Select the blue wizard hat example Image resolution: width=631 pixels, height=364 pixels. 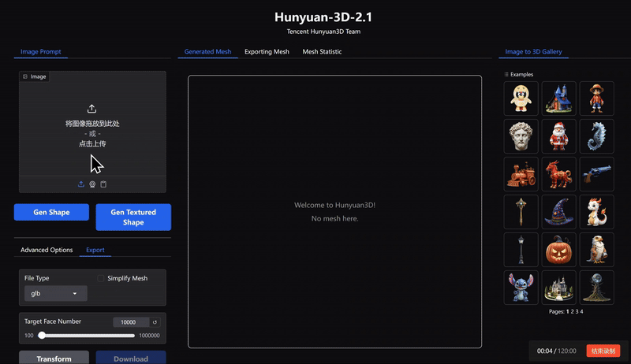pos(559,212)
